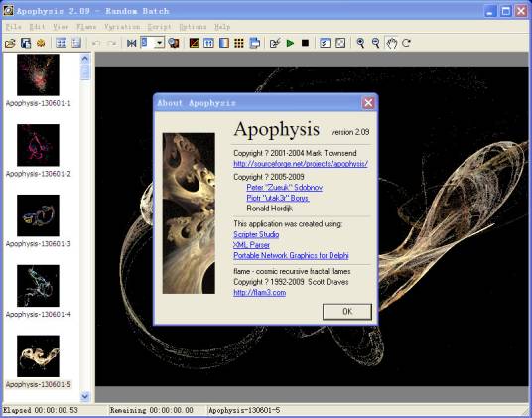Switch flame list to list view
Image resolution: width=532 pixels, height=418 pixels.
pos(76,43)
